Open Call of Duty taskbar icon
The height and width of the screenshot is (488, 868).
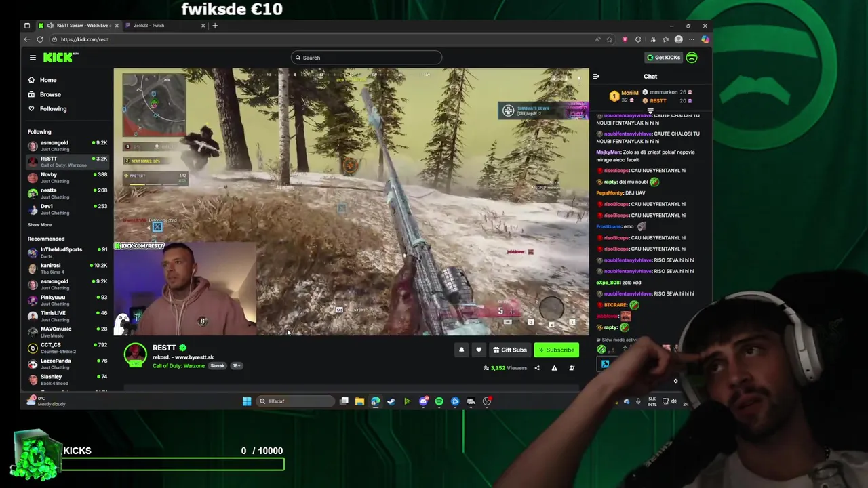click(x=471, y=401)
